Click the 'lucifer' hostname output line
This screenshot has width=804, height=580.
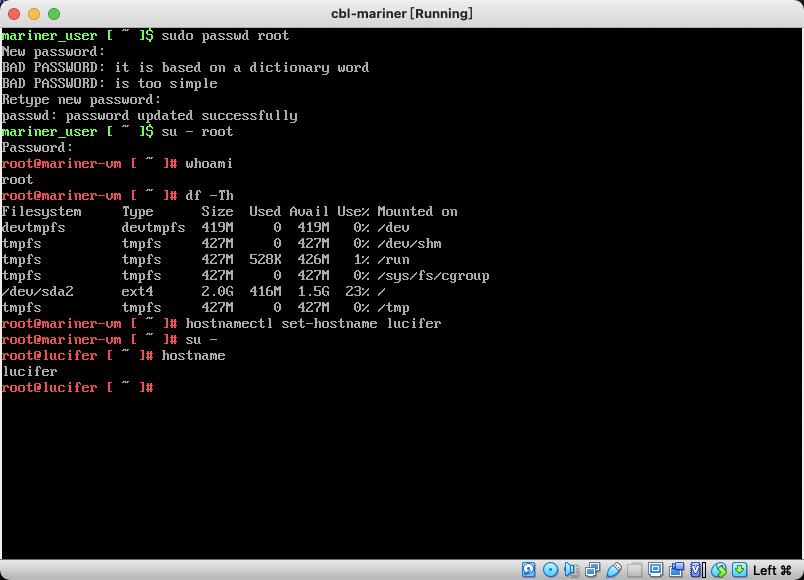coord(30,371)
